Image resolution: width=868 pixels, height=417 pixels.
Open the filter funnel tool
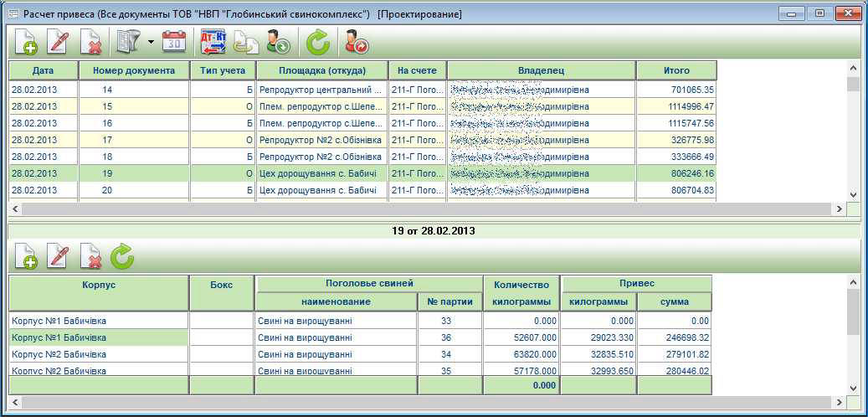[x=128, y=41]
